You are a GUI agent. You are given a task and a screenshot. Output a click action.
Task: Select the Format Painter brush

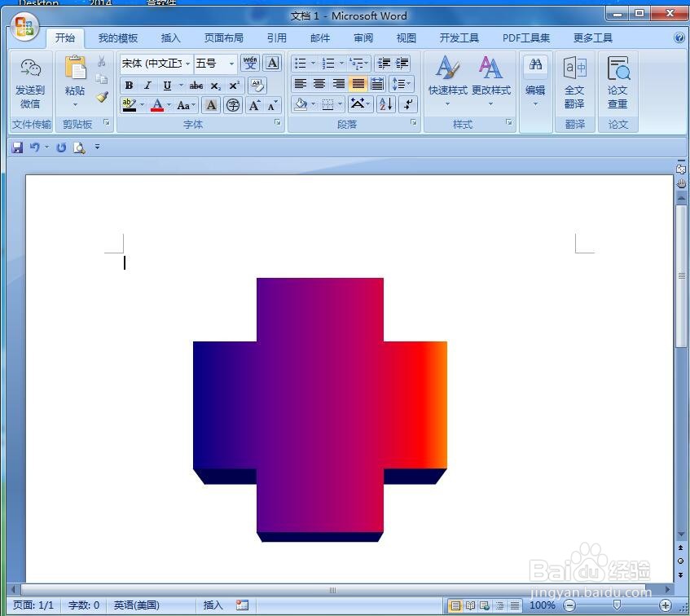[102, 97]
